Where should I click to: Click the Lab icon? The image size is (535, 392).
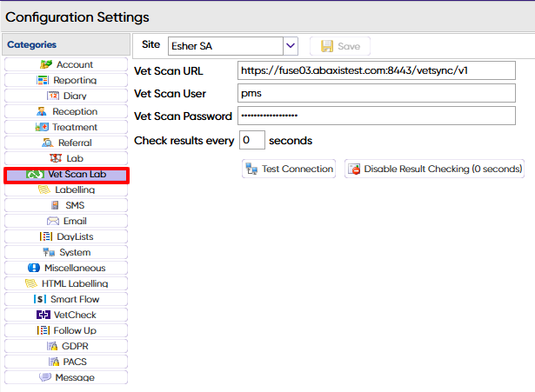[x=56, y=158]
